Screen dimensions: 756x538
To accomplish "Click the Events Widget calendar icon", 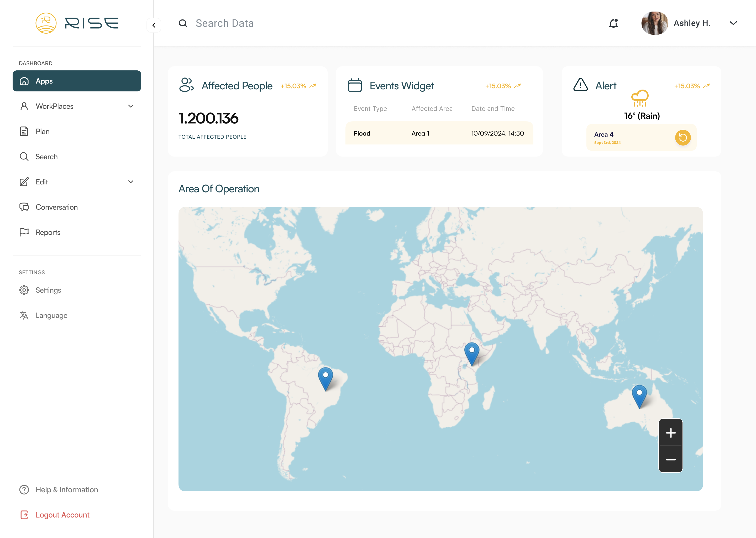I will tap(354, 85).
